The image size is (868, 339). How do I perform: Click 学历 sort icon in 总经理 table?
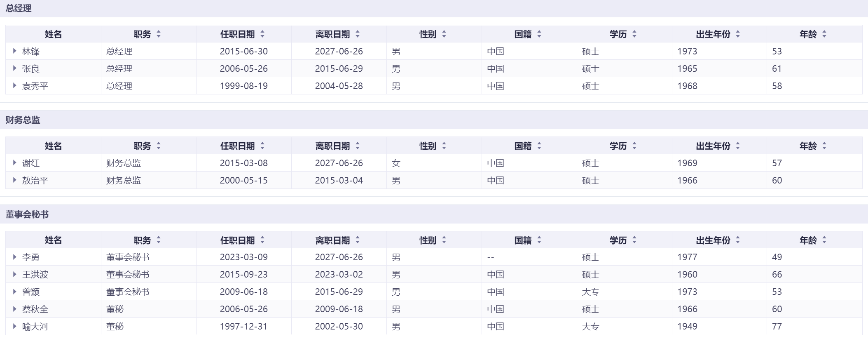pos(634,34)
